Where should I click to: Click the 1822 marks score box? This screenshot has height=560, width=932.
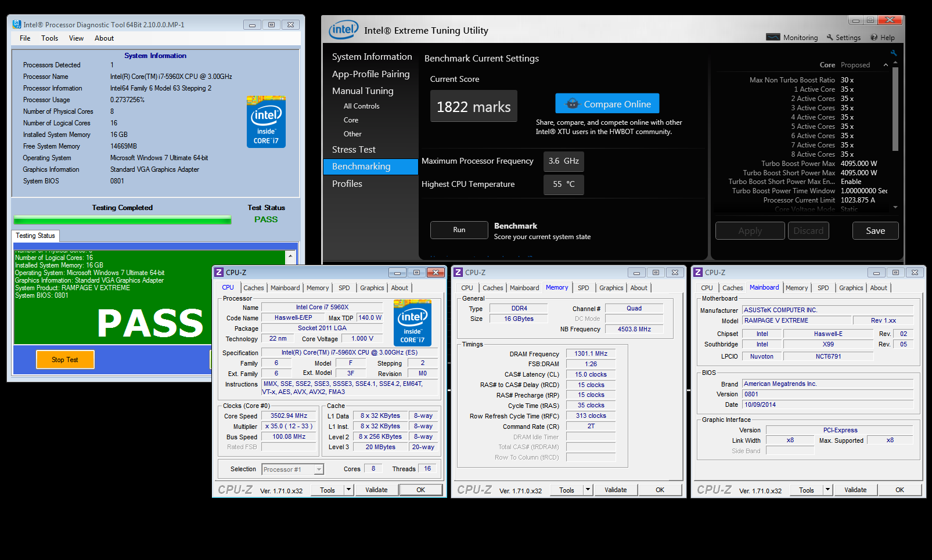click(x=474, y=106)
